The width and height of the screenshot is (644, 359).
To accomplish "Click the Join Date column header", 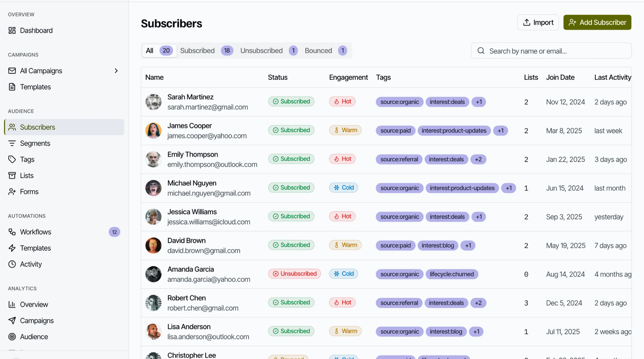I will (560, 77).
